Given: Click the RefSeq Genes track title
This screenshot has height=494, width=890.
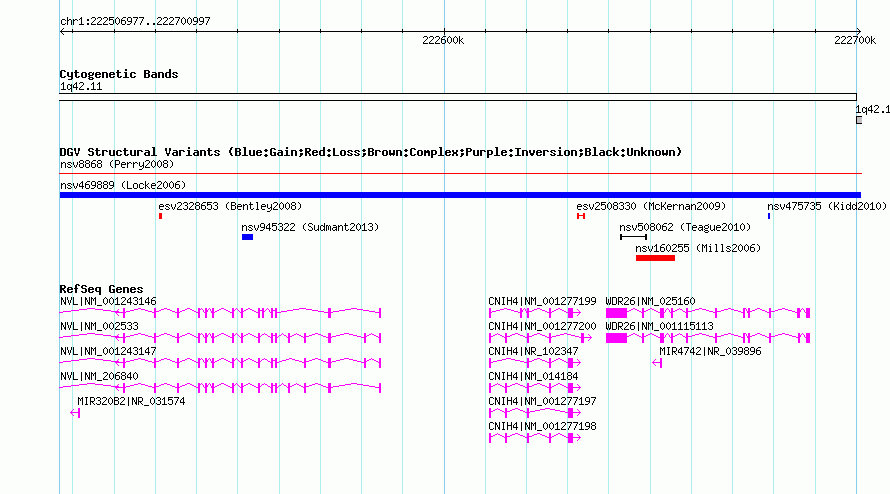Looking at the screenshot, I should coord(101,288).
